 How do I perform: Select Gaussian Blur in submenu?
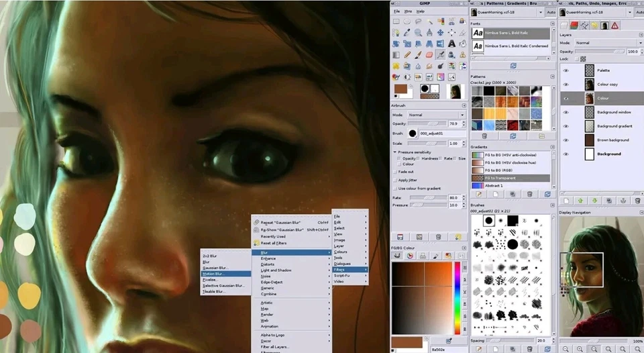225,268
